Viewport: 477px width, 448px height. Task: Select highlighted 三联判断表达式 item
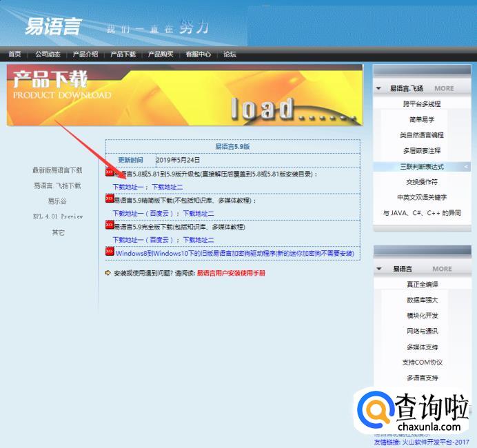[x=422, y=167]
